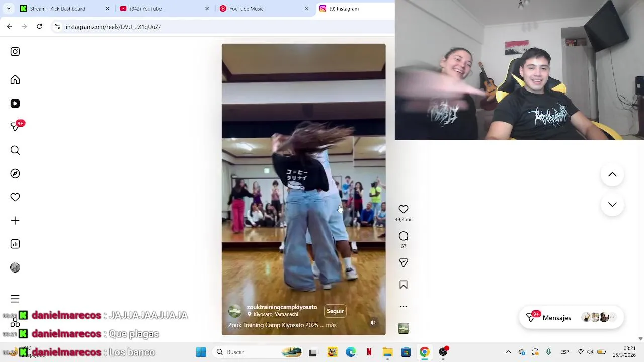Close the Stream - Kick Dashboard tab

point(107,9)
